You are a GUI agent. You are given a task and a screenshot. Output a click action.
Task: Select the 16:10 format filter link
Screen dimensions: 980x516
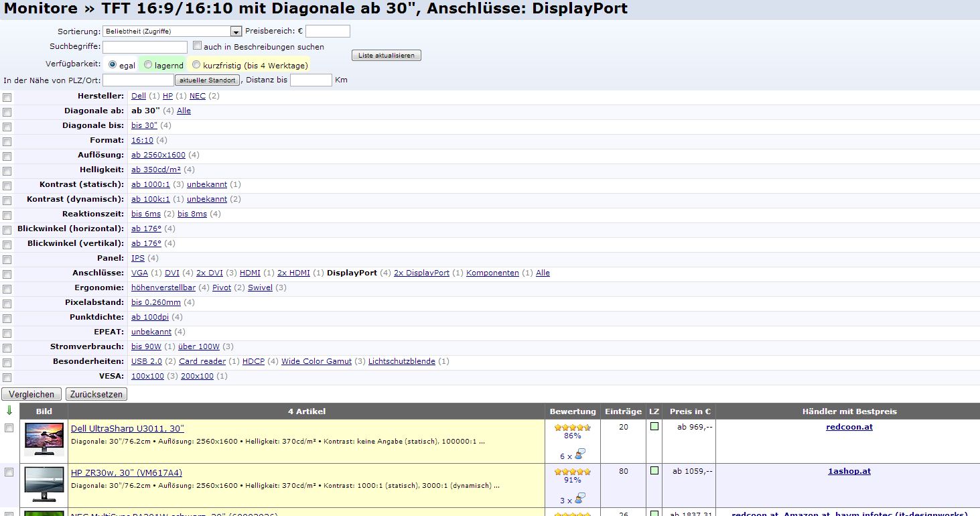[142, 140]
